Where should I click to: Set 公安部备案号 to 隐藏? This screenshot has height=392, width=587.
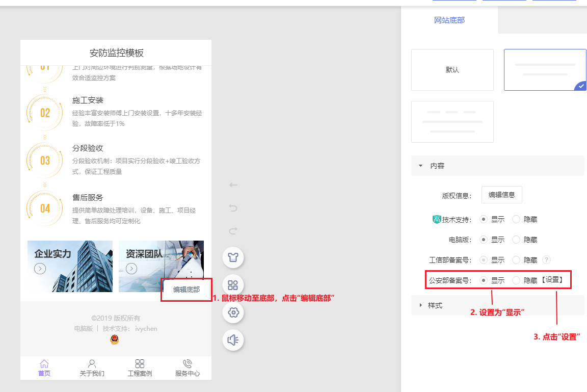point(516,280)
